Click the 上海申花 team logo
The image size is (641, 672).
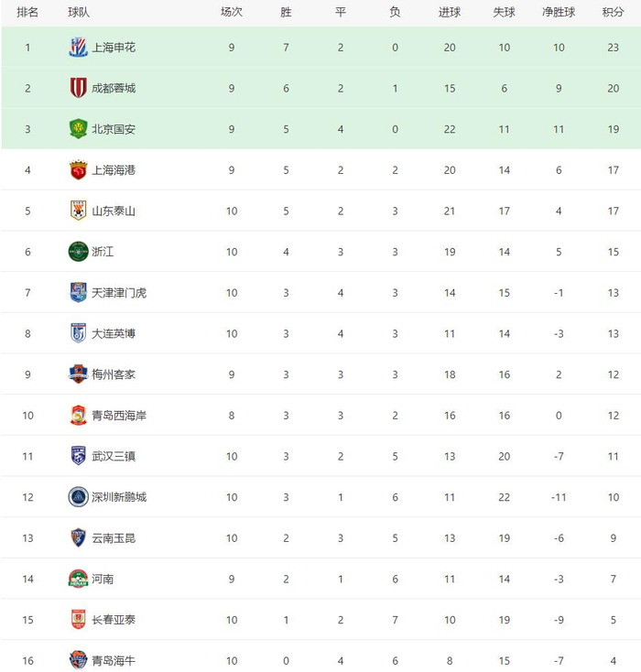point(79,48)
